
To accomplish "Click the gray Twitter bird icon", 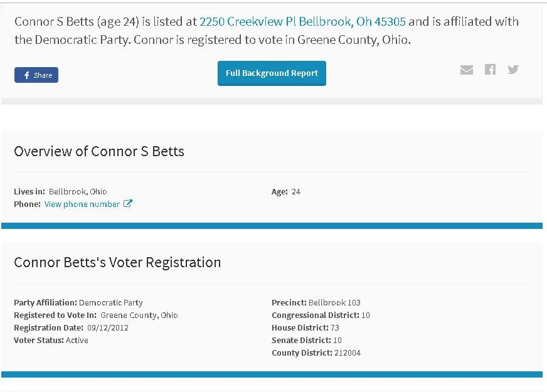I will pyautogui.click(x=513, y=70).
